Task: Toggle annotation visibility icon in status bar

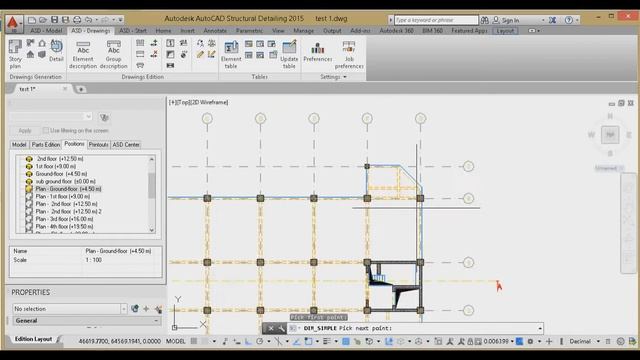Action: (450, 341)
